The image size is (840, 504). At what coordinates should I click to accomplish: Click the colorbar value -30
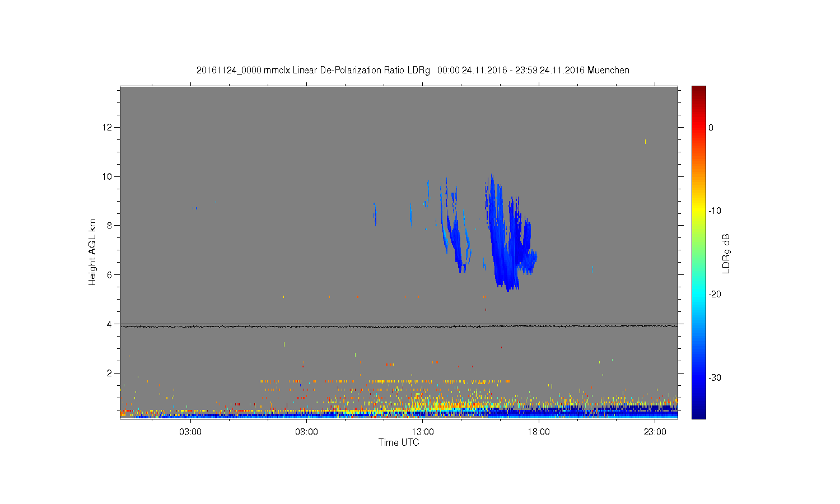click(x=714, y=378)
